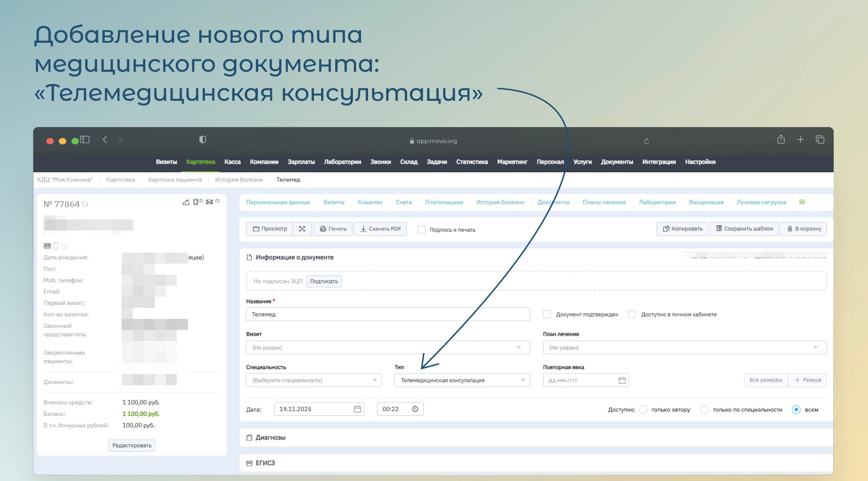Viewport: 868px width, 481px height.
Task: Open the Тип dropdown showing Телемедицинская консультация
Action: pos(461,380)
